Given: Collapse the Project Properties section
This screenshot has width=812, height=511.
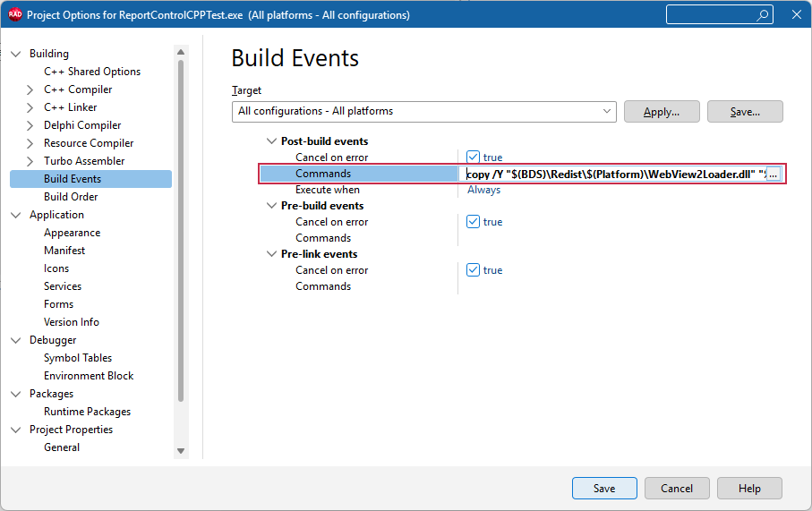Looking at the screenshot, I should point(16,430).
